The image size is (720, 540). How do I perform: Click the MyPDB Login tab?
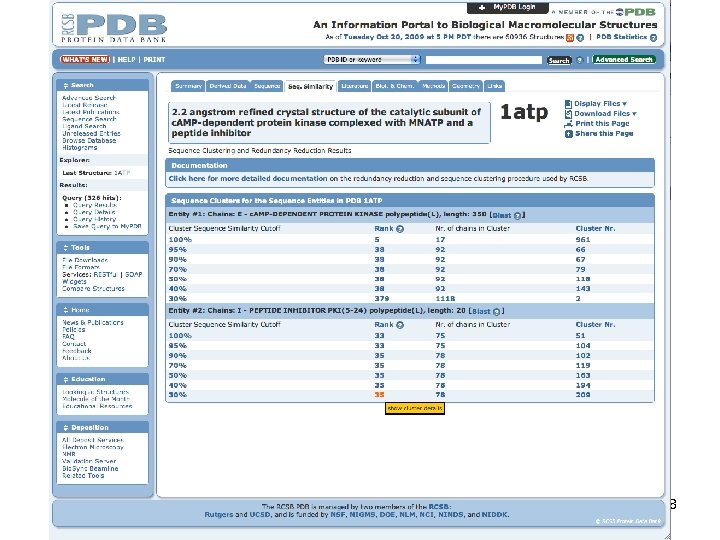point(507,7)
